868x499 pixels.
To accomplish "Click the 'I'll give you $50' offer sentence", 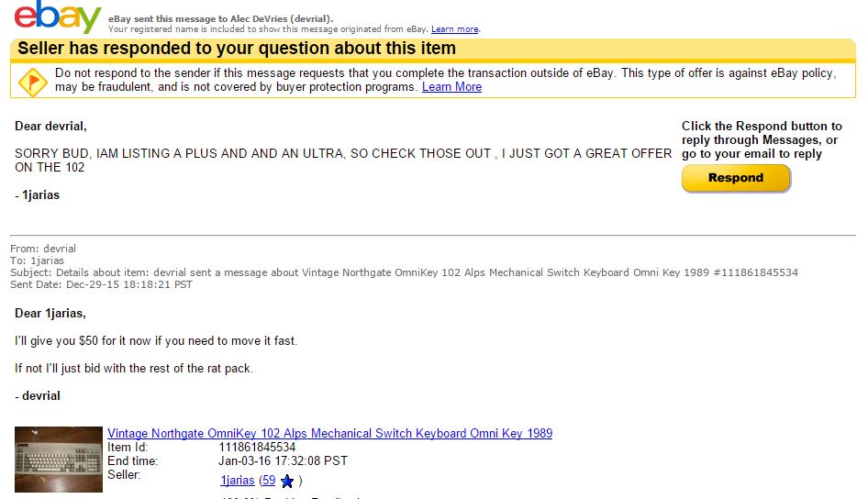I will [156, 340].
